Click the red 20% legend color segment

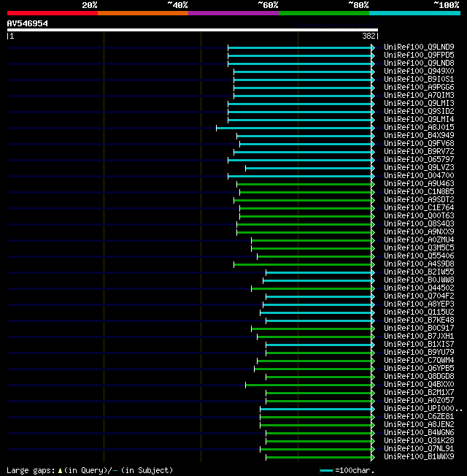[x=53, y=13]
